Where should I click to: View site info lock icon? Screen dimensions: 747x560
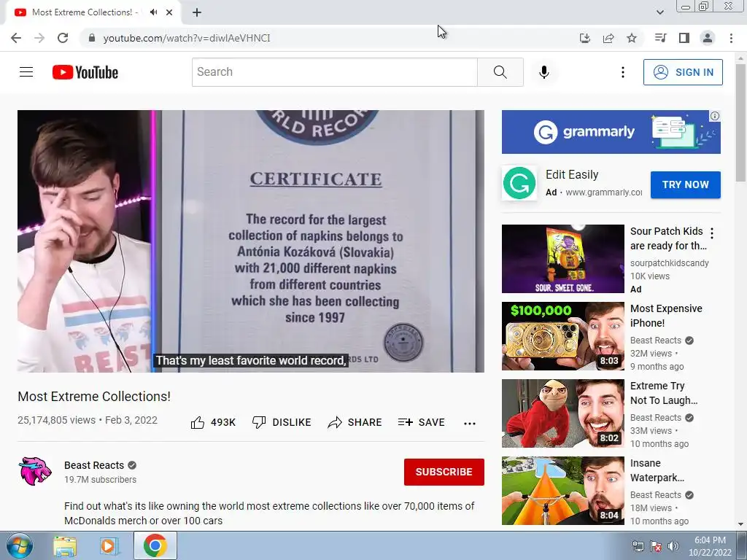(92, 38)
